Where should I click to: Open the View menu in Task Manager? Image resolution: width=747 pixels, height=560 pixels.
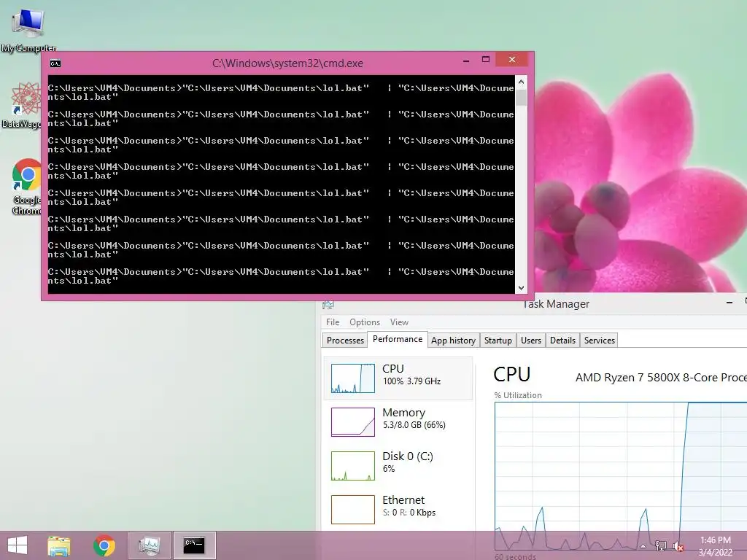tap(399, 322)
